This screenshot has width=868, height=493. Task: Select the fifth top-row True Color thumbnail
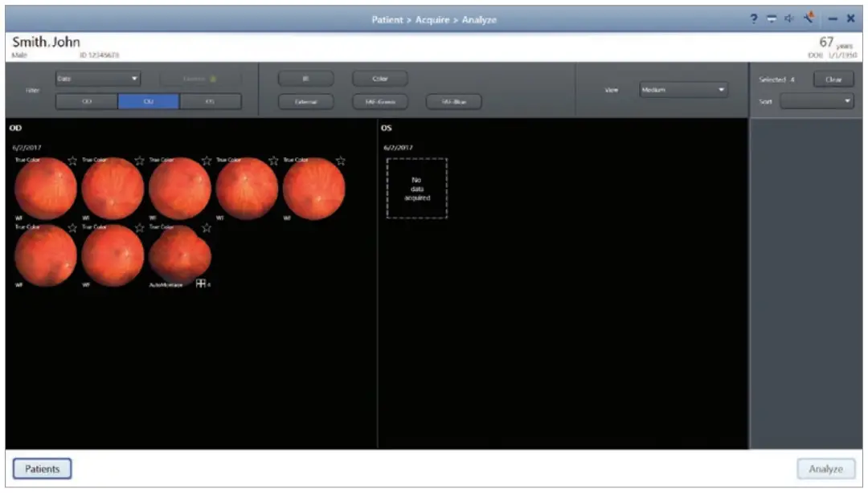(x=313, y=189)
